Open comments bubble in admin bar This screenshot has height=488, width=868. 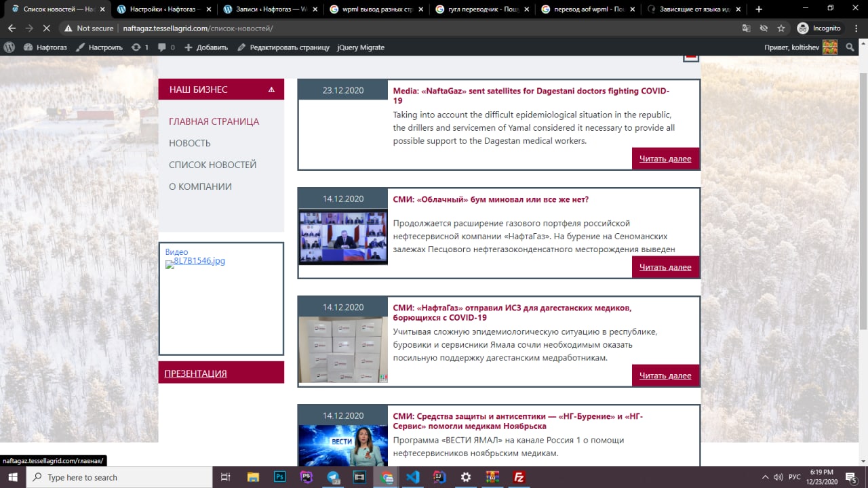click(x=166, y=47)
